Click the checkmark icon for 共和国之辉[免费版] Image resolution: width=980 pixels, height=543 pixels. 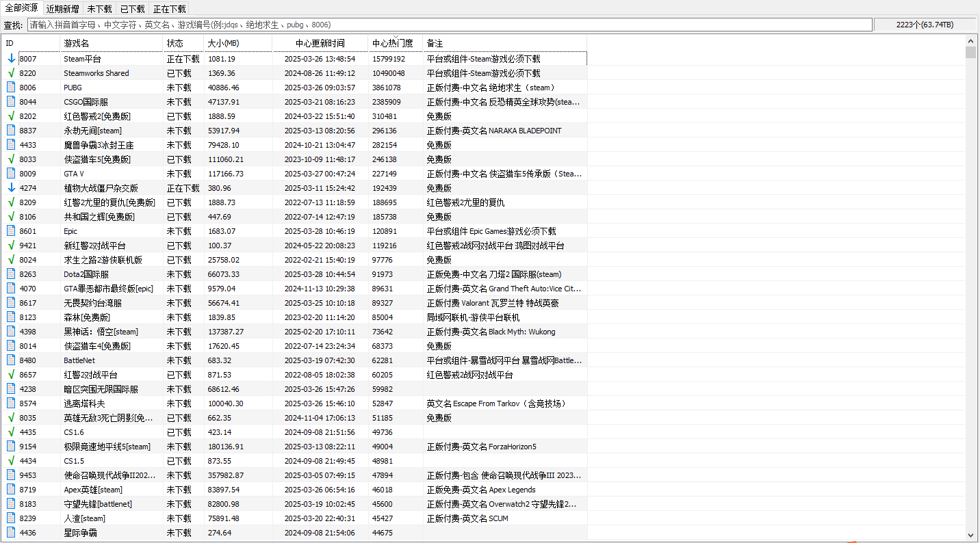(11, 217)
